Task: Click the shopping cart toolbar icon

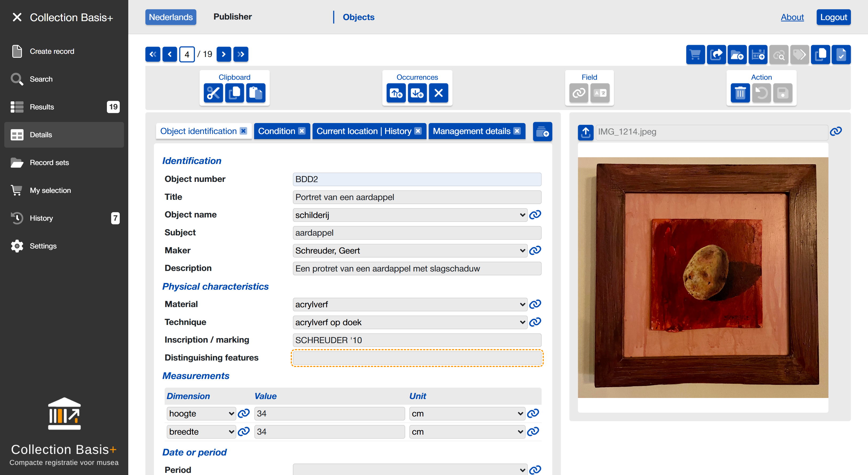Action: (695, 54)
